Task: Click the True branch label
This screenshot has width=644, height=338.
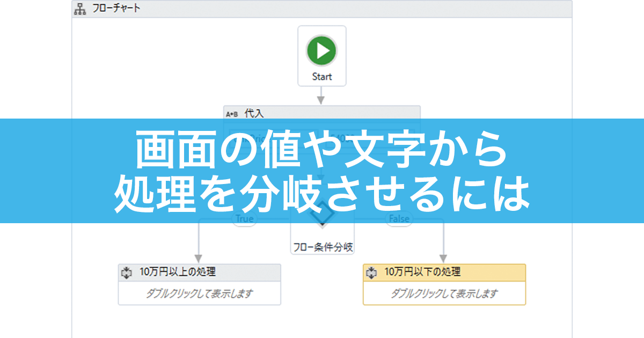Action: [244, 219]
